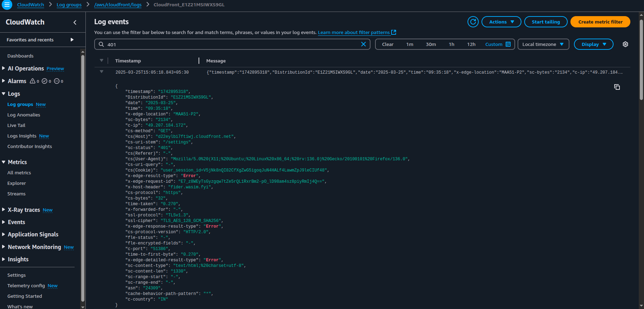Expand the Alarms section
The height and width of the screenshot is (309, 644).
[4, 81]
